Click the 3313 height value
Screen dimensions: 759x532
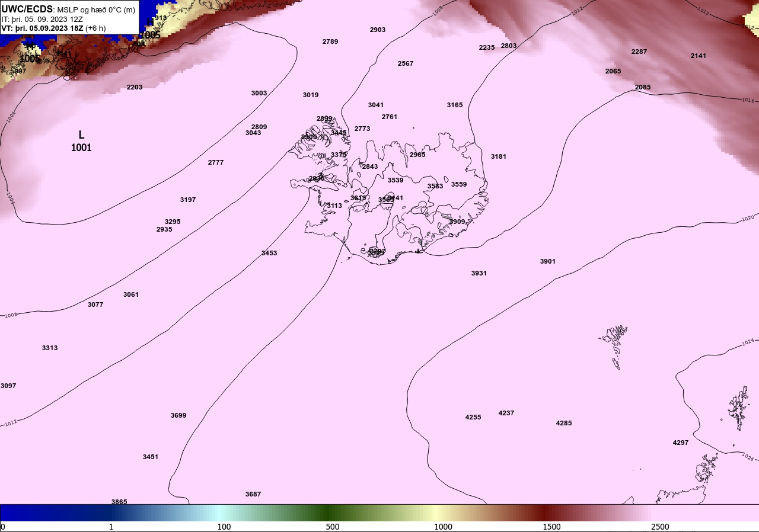click(x=50, y=348)
